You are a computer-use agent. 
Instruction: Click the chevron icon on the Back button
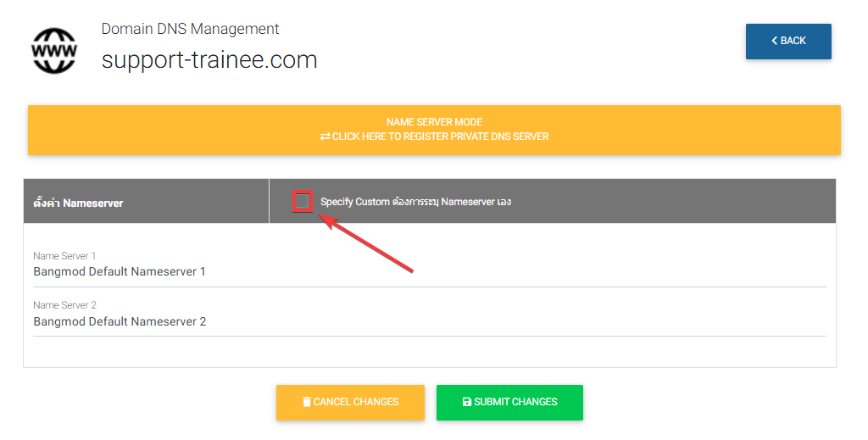click(774, 41)
